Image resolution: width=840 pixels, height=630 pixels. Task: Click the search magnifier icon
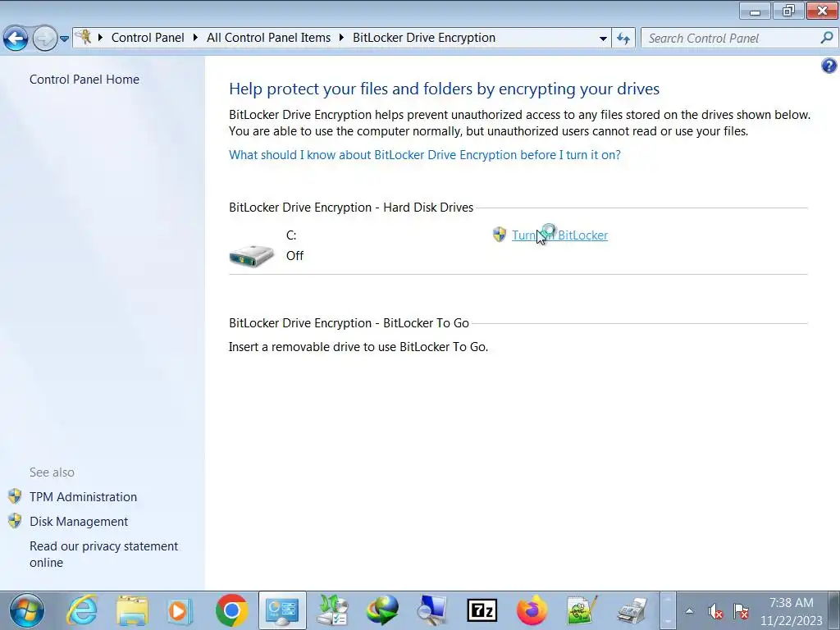tap(827, 38)
